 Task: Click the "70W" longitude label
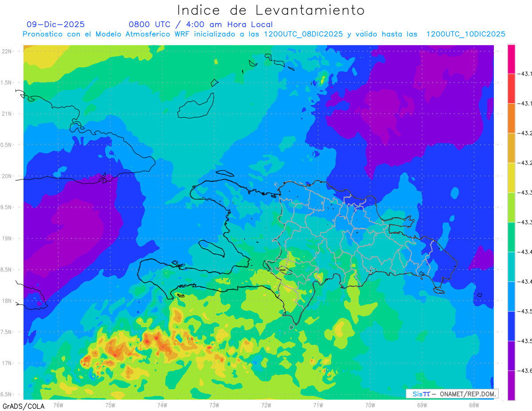370,405
